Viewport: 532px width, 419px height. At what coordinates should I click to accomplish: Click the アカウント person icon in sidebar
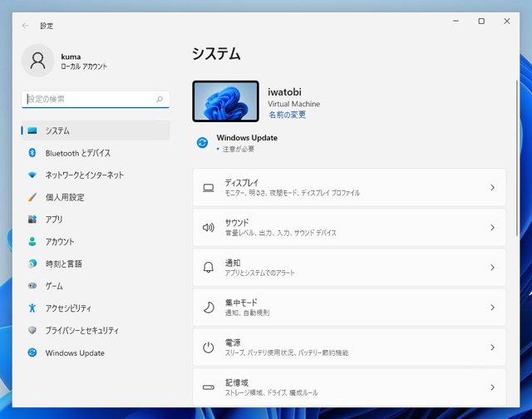[x=32, y=242]
